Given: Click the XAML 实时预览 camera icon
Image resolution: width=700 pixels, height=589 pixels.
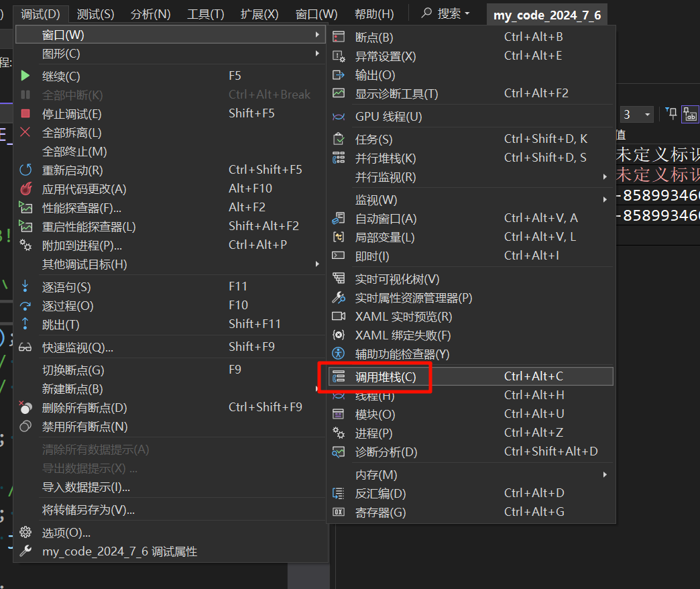Looking at the screenshot, I should tap(339, 317).
